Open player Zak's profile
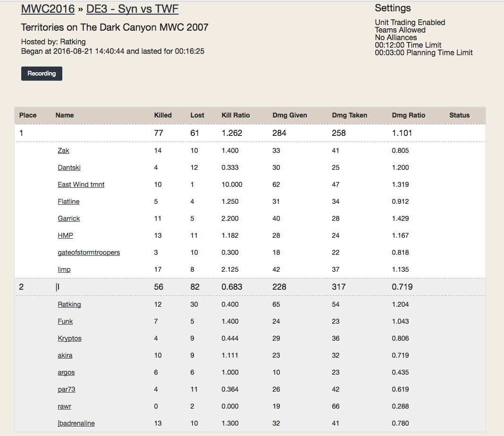504x436 pixels. coord(63,151)
